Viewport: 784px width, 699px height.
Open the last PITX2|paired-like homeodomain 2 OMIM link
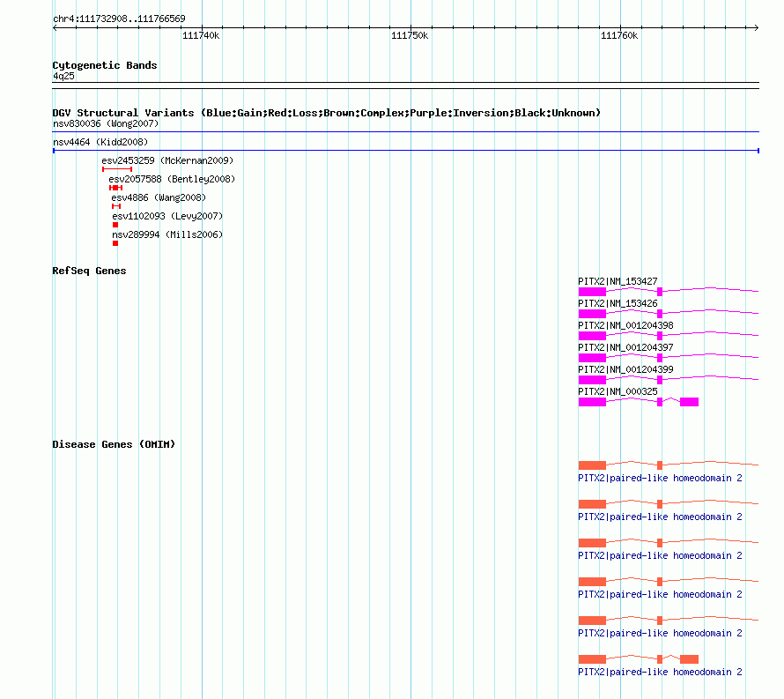click(660, 672)
